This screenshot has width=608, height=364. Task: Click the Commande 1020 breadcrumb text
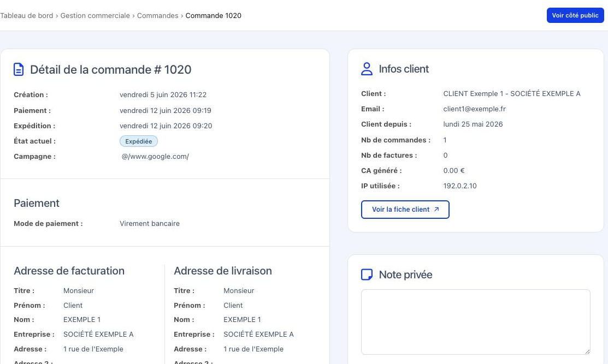[213, 15]
